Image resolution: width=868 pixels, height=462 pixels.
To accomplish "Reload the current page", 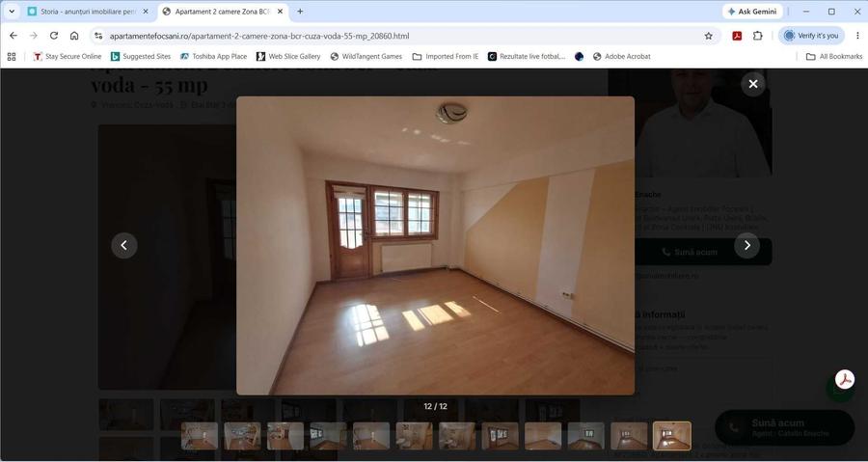I will [54, 36].
